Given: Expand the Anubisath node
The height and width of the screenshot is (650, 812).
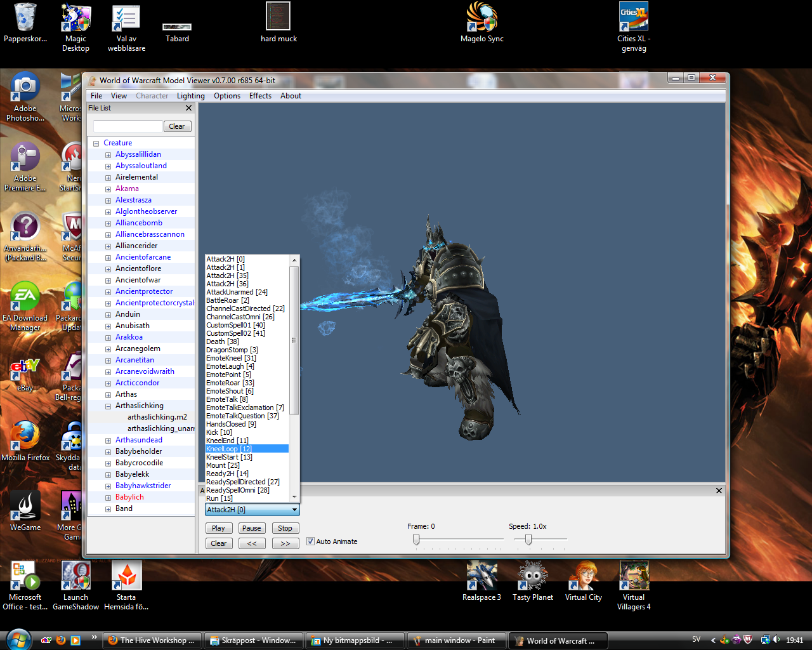Looking at the screenshot, I should 108,326.
